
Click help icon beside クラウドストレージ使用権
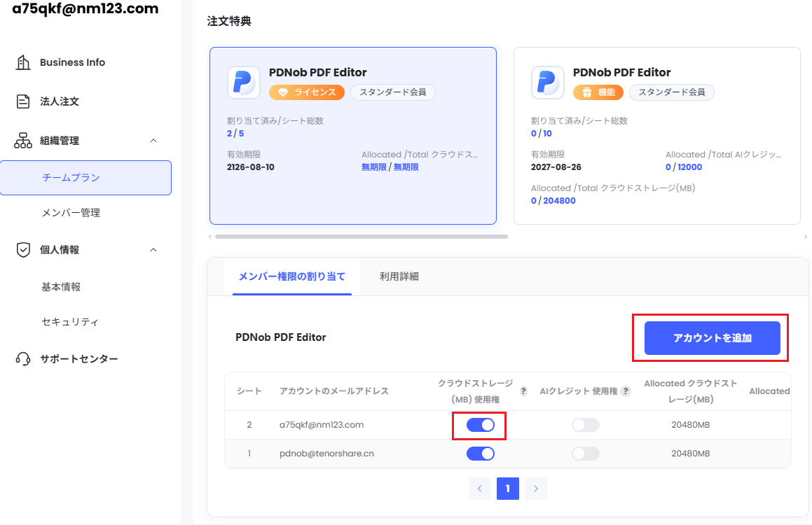coord(523,391)
